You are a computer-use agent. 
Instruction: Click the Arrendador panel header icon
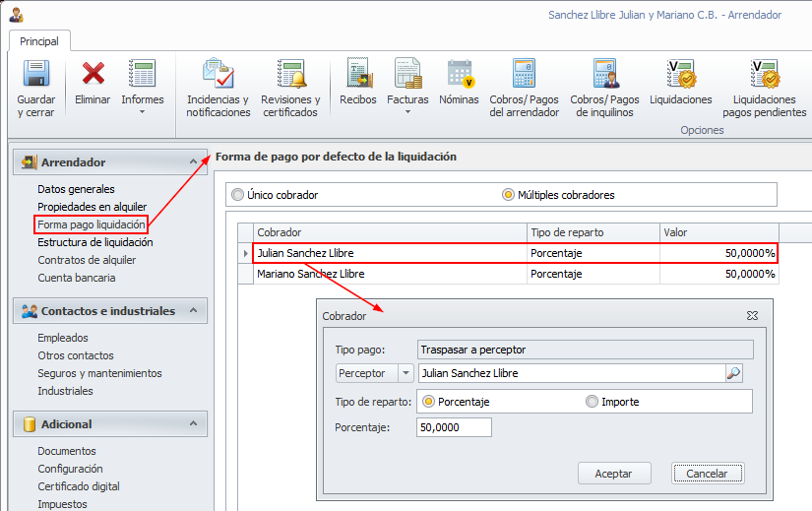29,162
